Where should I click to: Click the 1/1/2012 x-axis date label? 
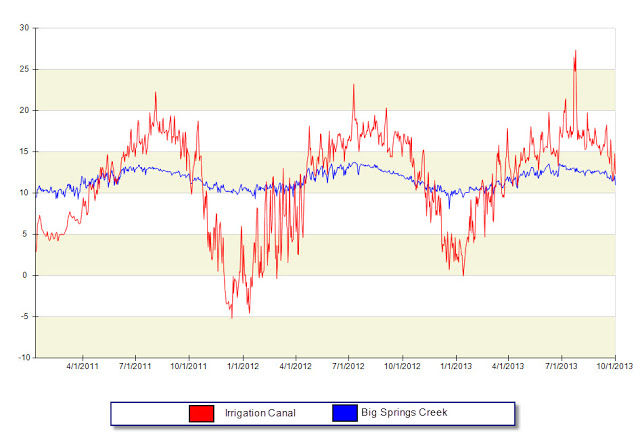pyautogui.click(x=243, y=366)
